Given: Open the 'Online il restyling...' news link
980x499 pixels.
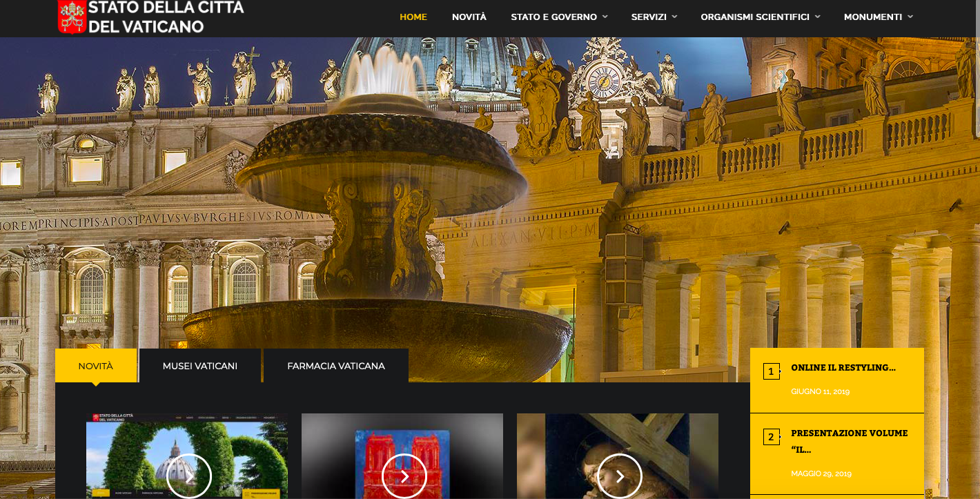Looking at the screenshot, I should tap(843, 368).
